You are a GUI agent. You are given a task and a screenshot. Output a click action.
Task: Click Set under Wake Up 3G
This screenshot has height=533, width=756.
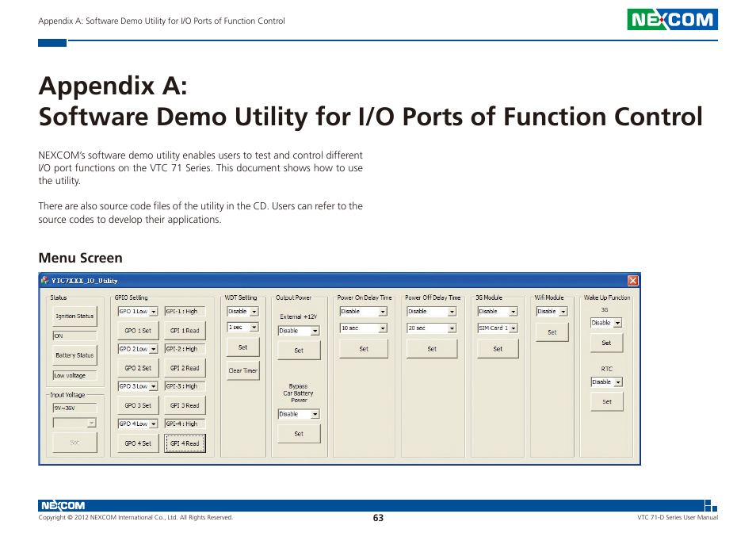pyautogui.click(x=606, y=343)
